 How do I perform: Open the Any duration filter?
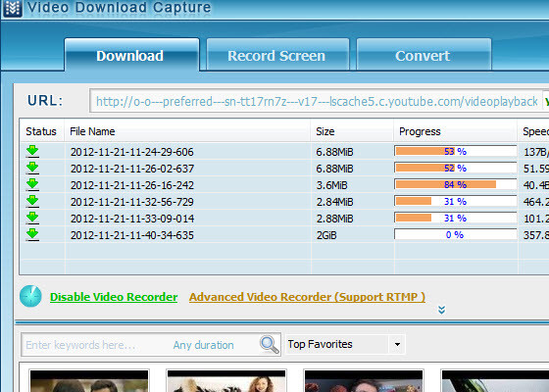[x=204, y=345]
